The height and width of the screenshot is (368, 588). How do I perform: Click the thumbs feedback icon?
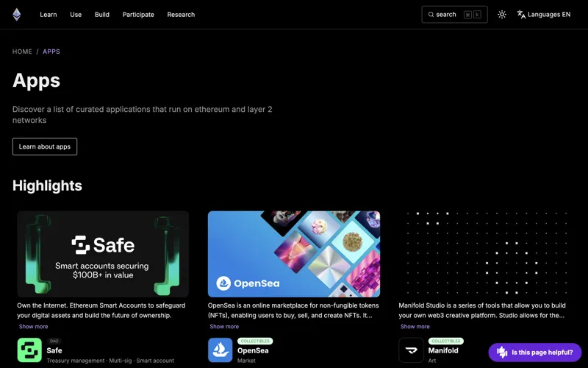click(502, 353)
